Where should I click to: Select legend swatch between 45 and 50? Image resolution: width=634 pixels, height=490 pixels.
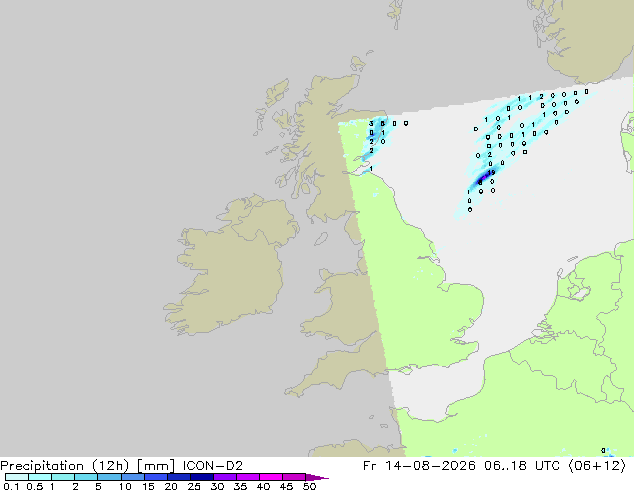tap(294, 477)
